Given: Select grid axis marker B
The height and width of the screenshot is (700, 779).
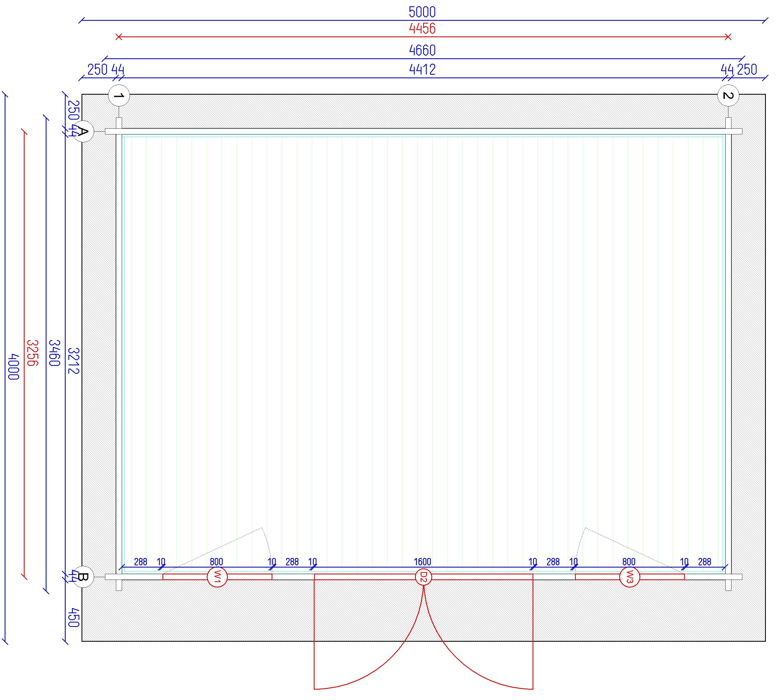Looking at the screenshot, I should [x=83, y=577].
